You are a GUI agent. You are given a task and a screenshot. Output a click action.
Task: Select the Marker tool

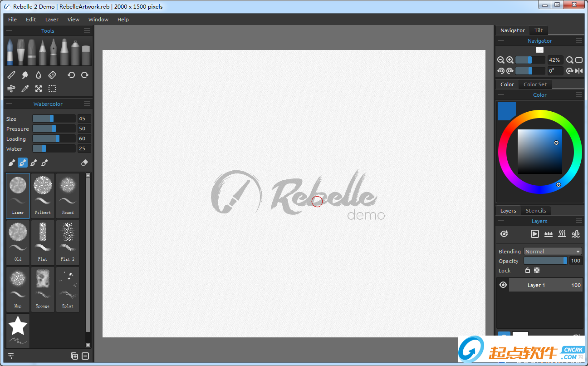[x=64, y=52]
